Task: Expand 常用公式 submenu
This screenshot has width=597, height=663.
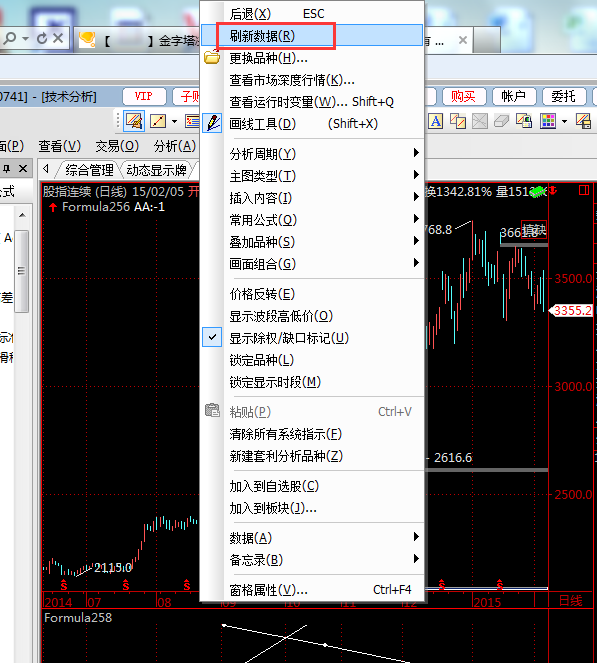Action: tap(312, 219)
